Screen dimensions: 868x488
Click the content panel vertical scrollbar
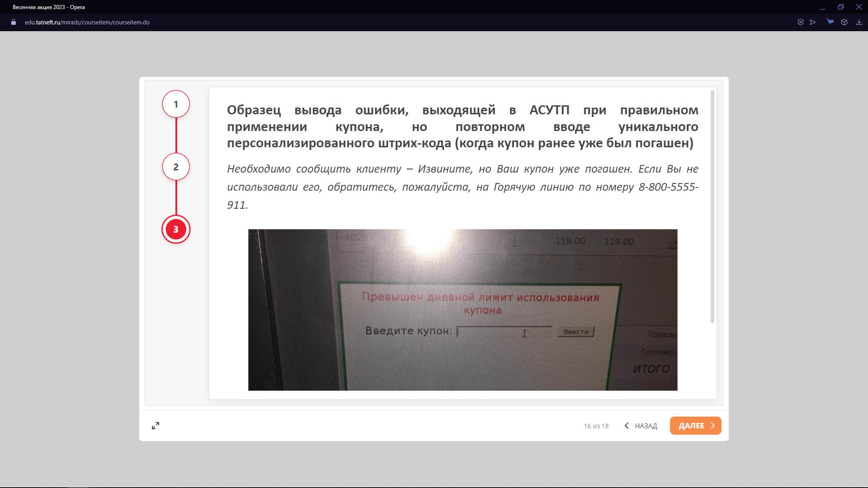coord(712,206)
